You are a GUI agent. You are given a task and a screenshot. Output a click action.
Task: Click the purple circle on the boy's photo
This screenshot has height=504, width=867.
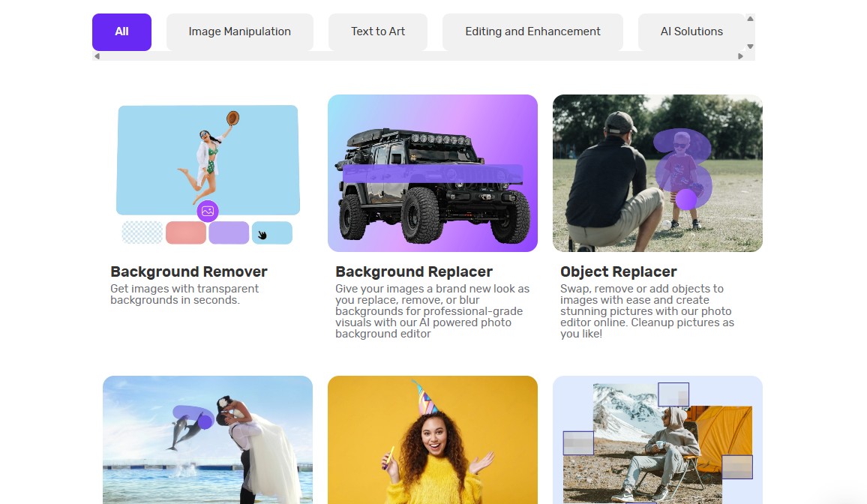[x=686, y=199]
